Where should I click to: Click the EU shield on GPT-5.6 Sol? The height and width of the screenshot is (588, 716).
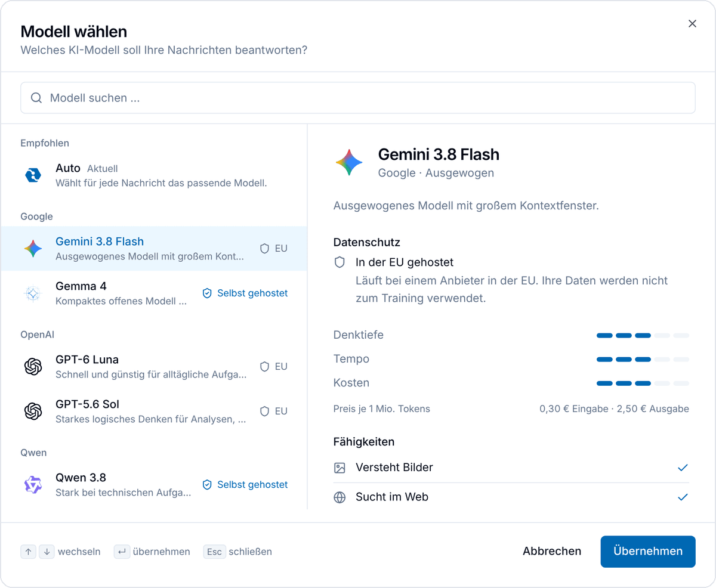[x=265, y=411]
